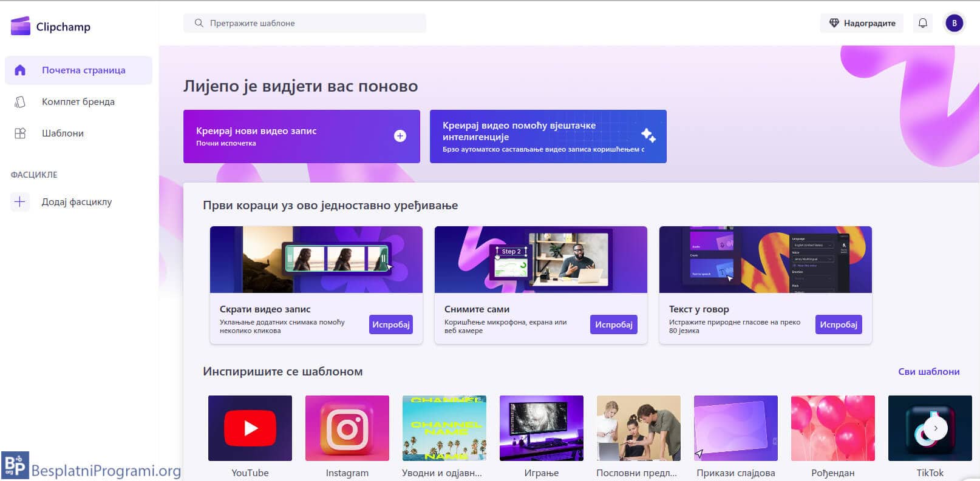Screen dimensions: 980x481
Task: Click the home icon in sidebar
Action: tap(20, 70)
